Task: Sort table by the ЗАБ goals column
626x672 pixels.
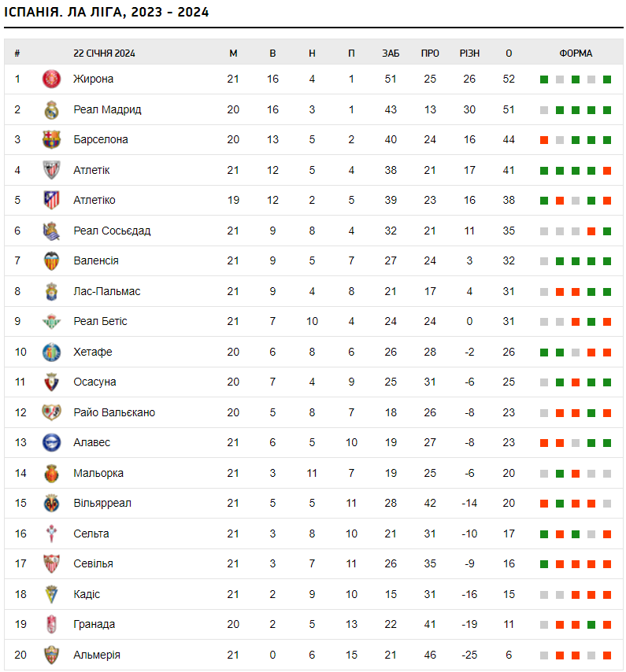Action: coord(391,54)
